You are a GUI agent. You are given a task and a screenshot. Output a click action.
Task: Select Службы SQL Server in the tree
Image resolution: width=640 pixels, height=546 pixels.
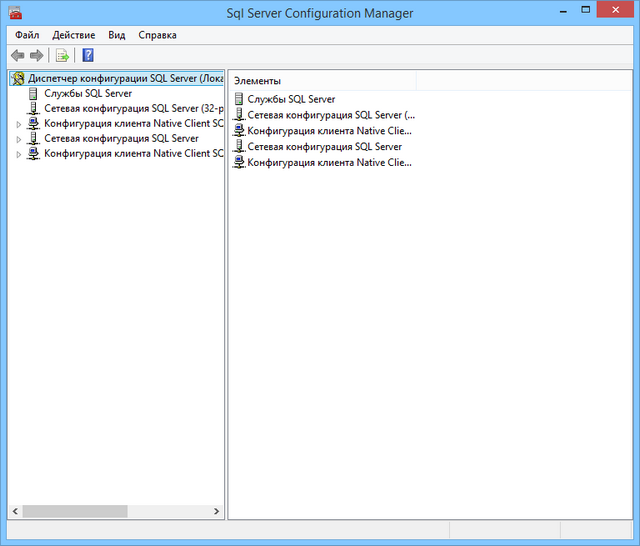pos(88,93)
